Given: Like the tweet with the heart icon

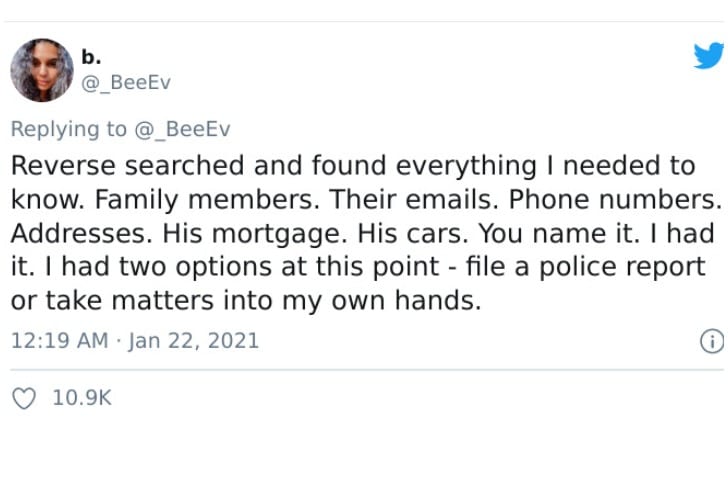Looking at the screenshot, I should [x=24, y=398].
